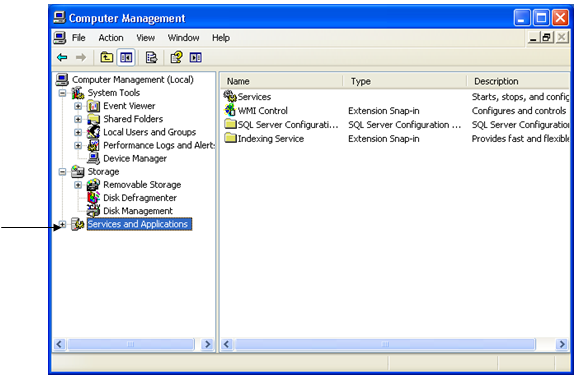Viewport: 576px width, 377px height.
Task: Select the Disk Management tree label
Action: (138, 211)
